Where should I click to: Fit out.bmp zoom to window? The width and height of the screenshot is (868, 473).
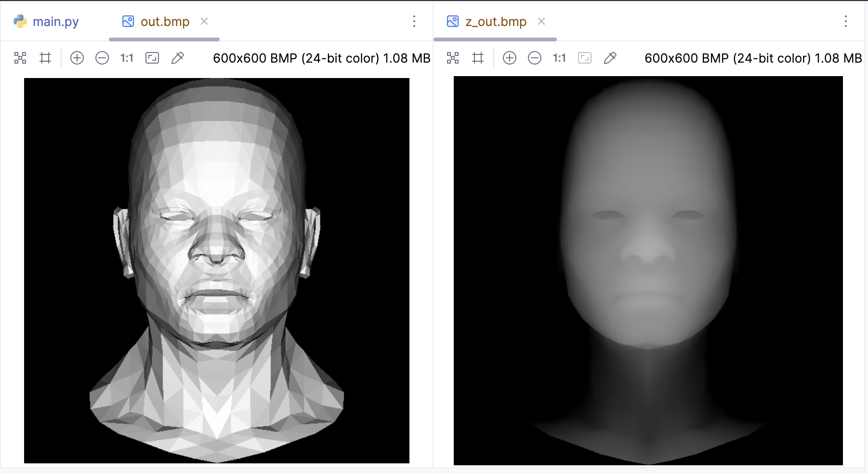tap(152, 58)
